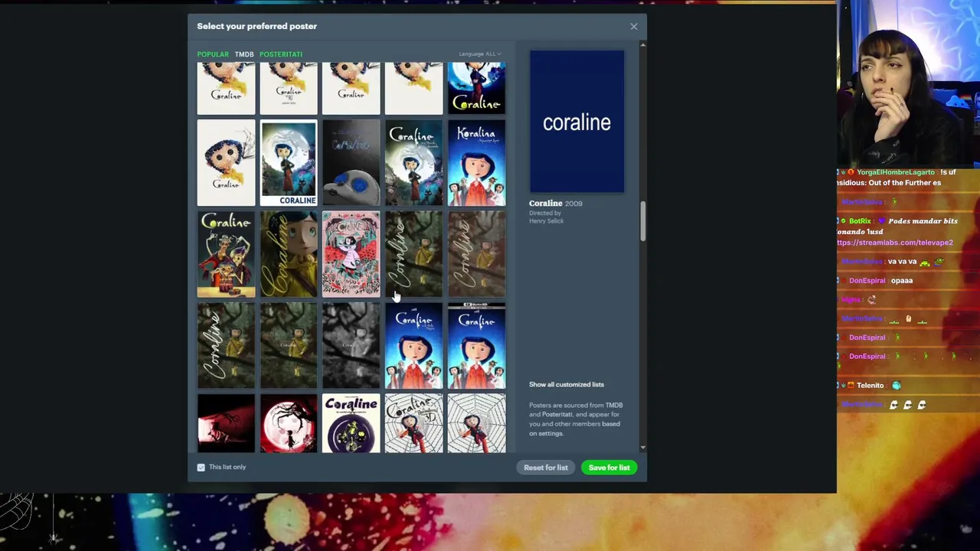
Task: Select the pink illustrated Coraline poster
Action: click(351, 254)
